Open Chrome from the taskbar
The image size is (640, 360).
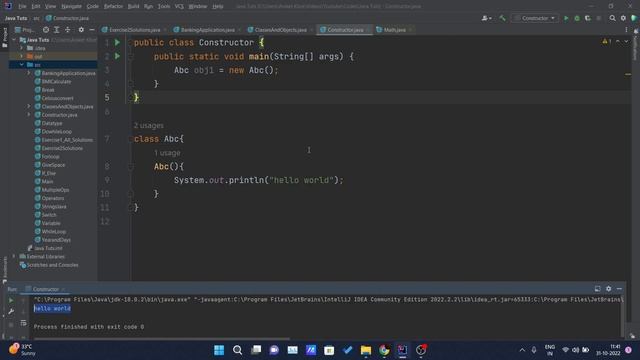[384, 350]
